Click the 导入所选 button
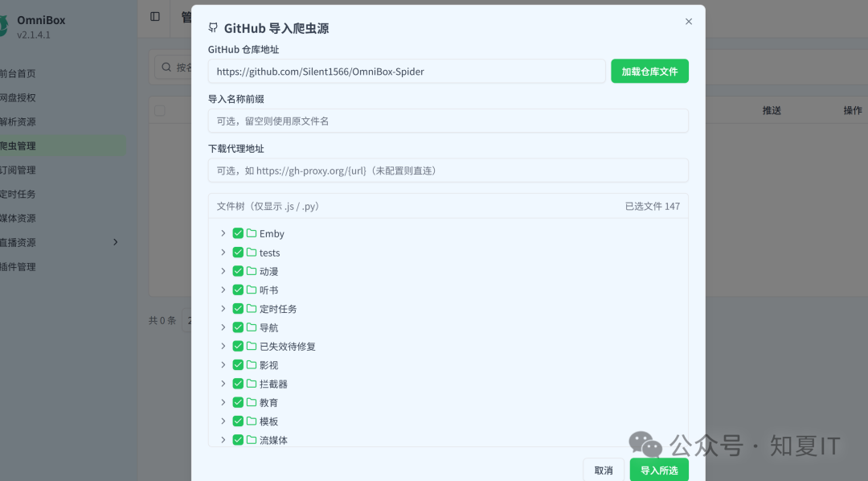The height and width of the screenshot is (481, 868). [659, 470]
